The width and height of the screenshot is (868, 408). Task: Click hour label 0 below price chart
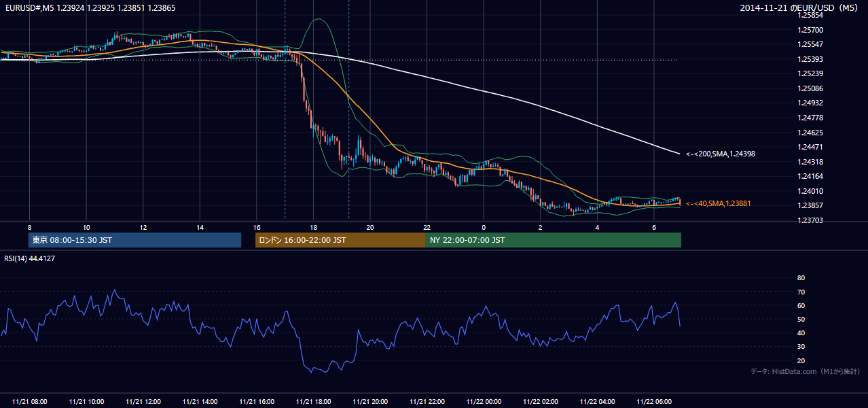[x=484, y=227]
